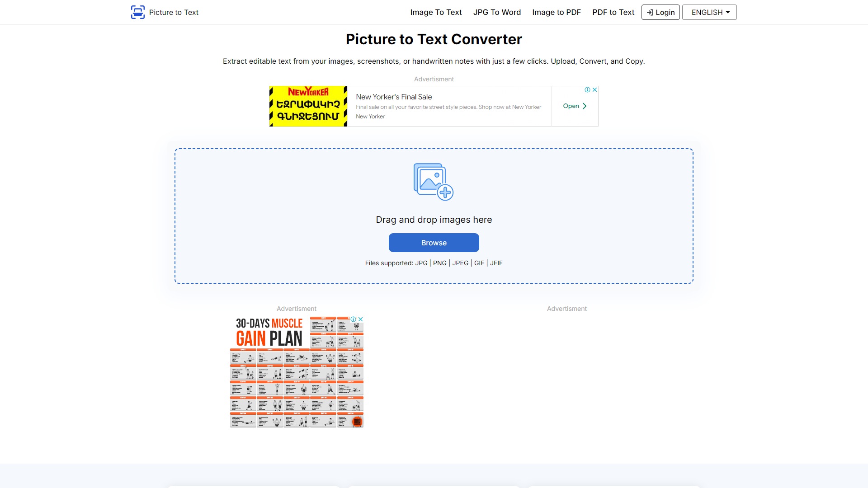The width and height of the screenshot is (868, 488).
Task: Open the JPG To Word page
Action: point(497,12)
